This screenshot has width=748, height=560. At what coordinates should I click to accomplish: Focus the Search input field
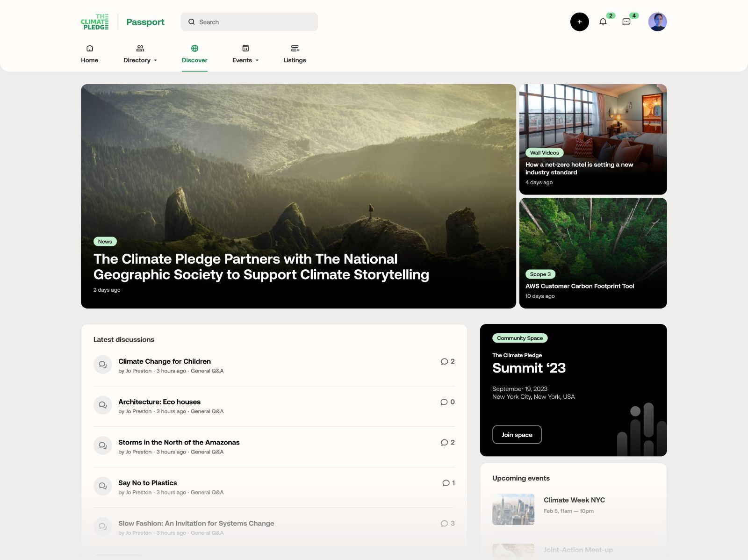(x=249, y=22)
